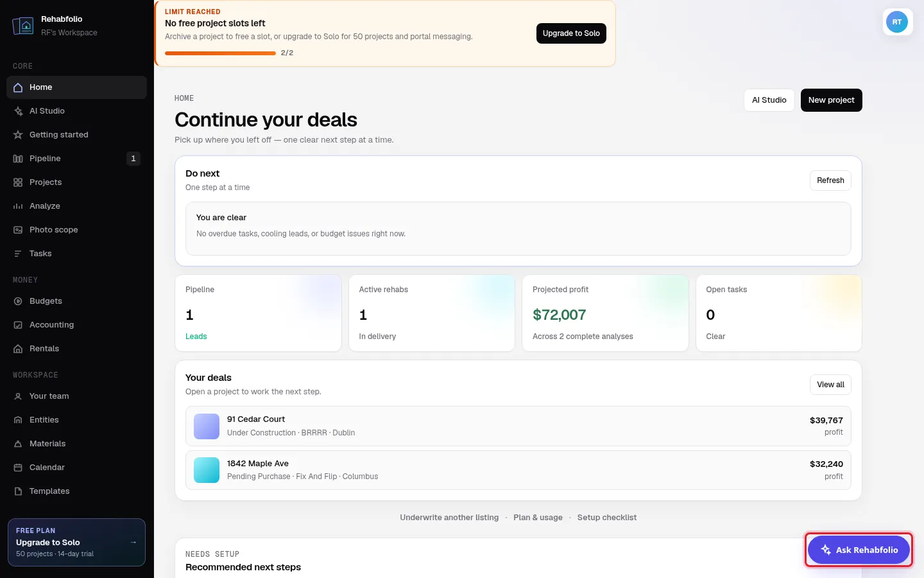The image size is (924, 578).
Task: Click the Tasks list icon
Action: (18, 254)
